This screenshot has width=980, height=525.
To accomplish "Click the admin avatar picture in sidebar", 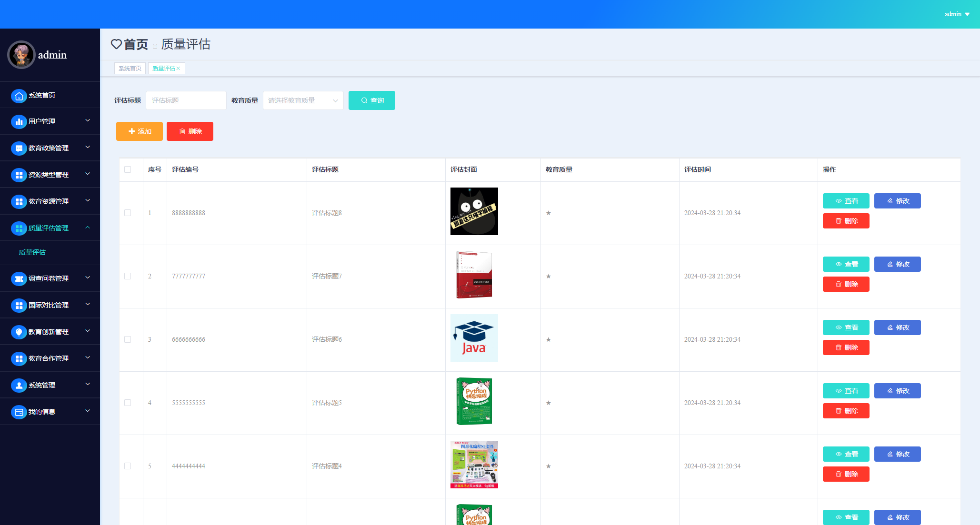I will click(x=21, y=55).
